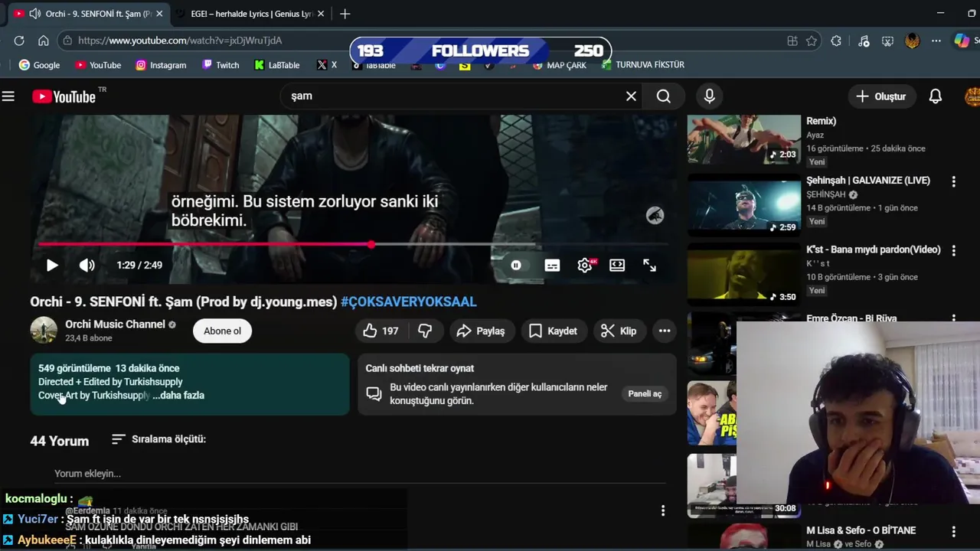Clear the search text with X
Screen dimensions: 980x551
(631, 96)
